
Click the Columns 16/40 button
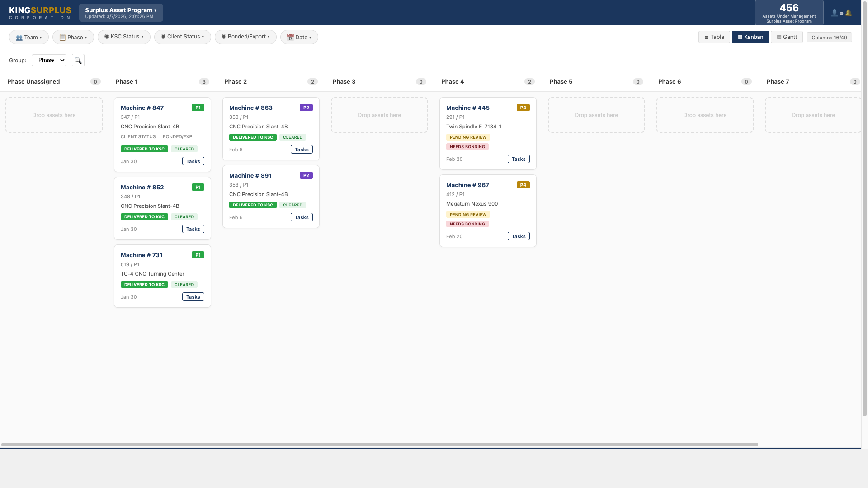click(829, 38)
